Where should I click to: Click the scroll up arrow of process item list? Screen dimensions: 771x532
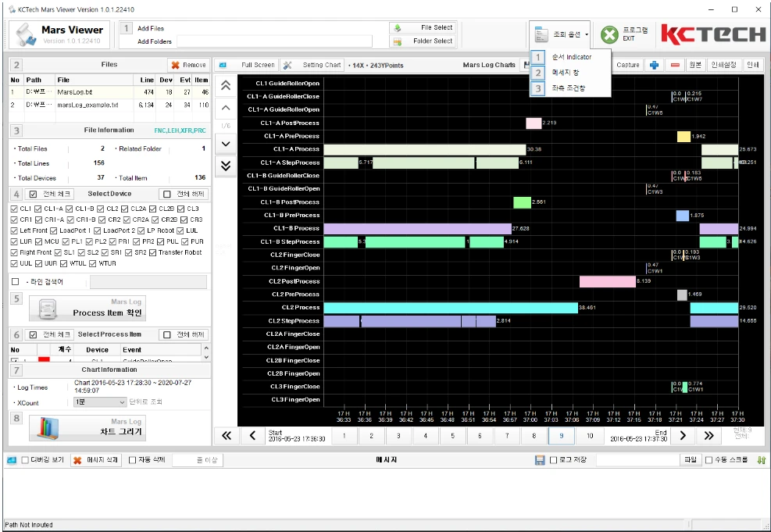pyautogui.click(x=206, y=348)
